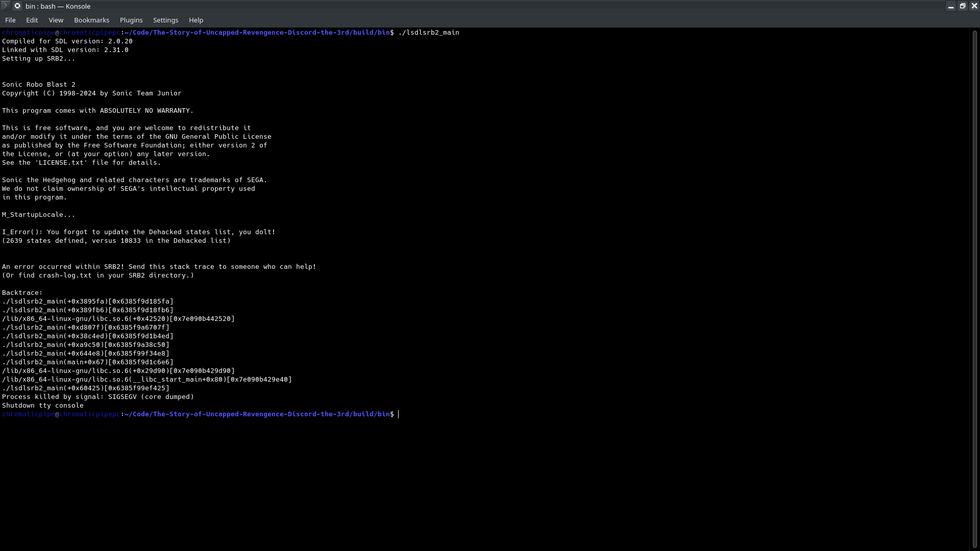Click the Konsole terminal icon in title bar
Screen dimensions: 980x551
click(6, 6)
